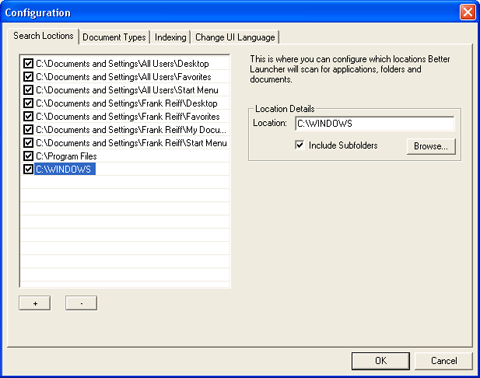Uncheck Frank Reiff\My Docu... location checkbox

tap(28, 129)
